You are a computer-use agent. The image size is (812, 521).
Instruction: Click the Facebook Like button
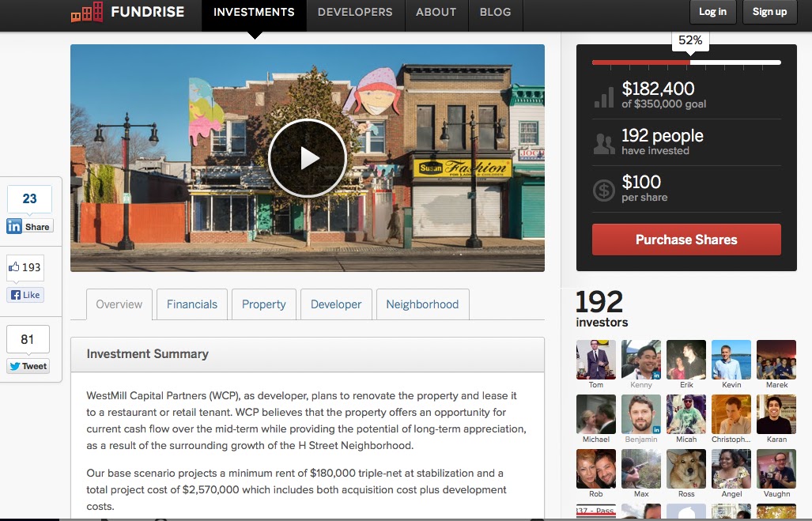point(25,295)
